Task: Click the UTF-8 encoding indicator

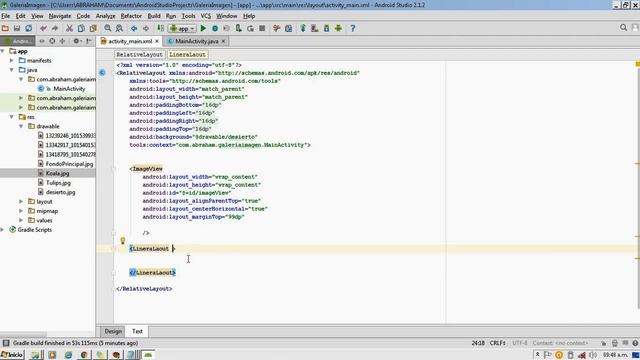Action: tap(519, 343)
